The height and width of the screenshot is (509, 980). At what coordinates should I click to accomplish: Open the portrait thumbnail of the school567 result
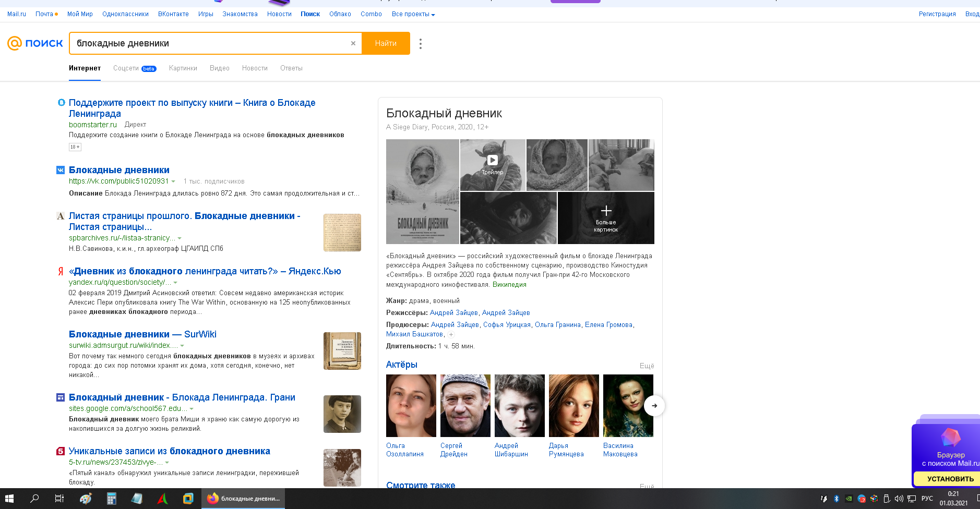point(342,414)
